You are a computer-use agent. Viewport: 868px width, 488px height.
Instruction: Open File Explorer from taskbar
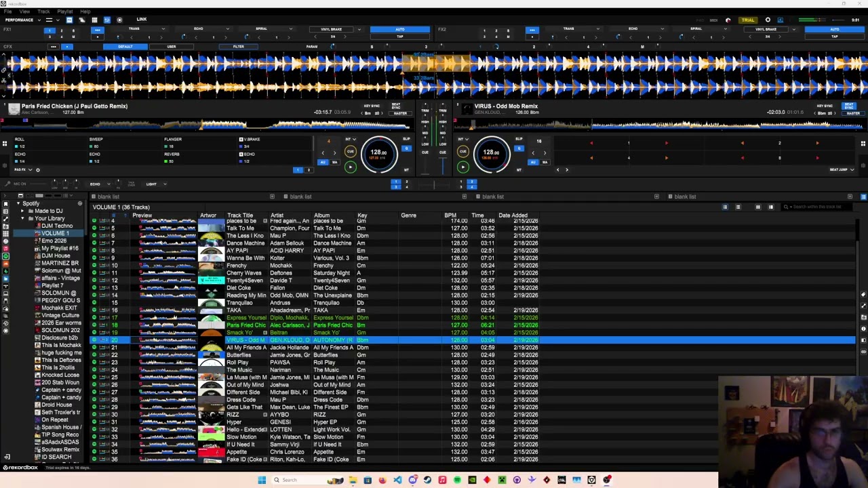click(353, 480)
